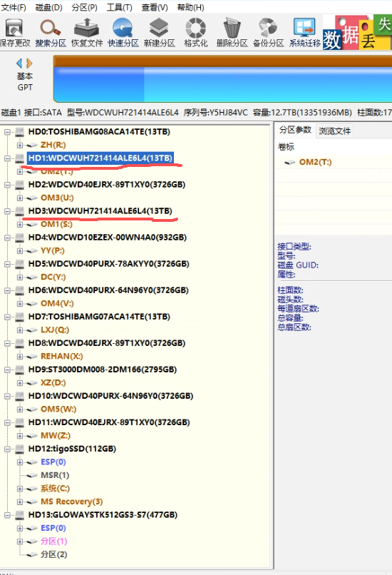392x575 pixels.
Task: Expand the DC(Y:) partition node
Action: tap(20, 277)
